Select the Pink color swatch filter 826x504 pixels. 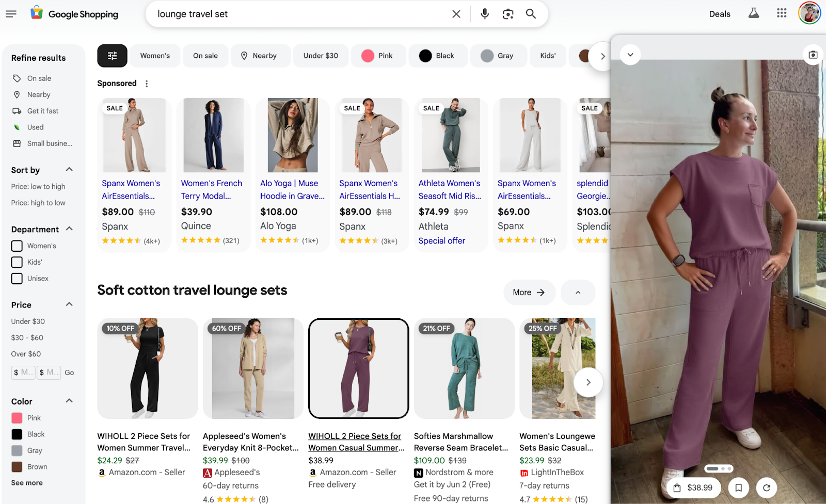point(18,418)
